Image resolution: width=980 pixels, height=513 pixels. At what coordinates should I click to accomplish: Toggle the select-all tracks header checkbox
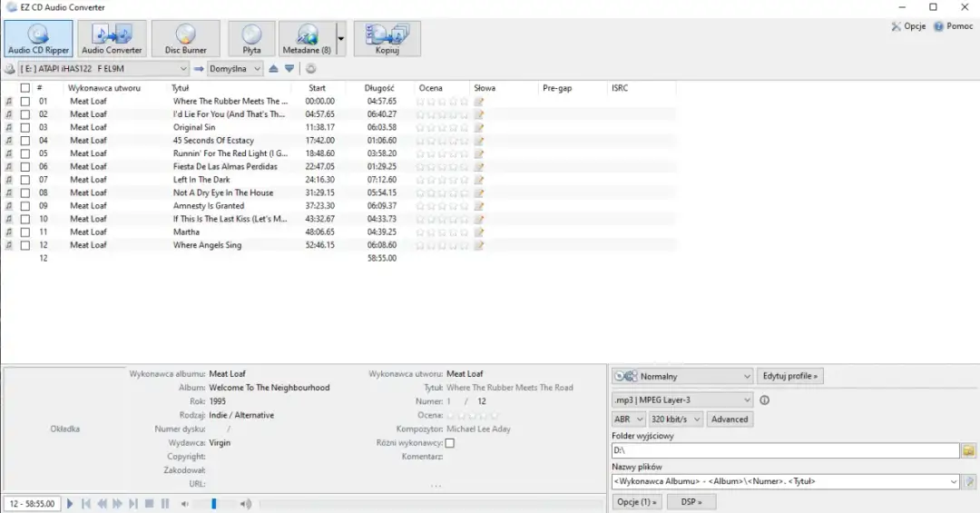point(25,88)
